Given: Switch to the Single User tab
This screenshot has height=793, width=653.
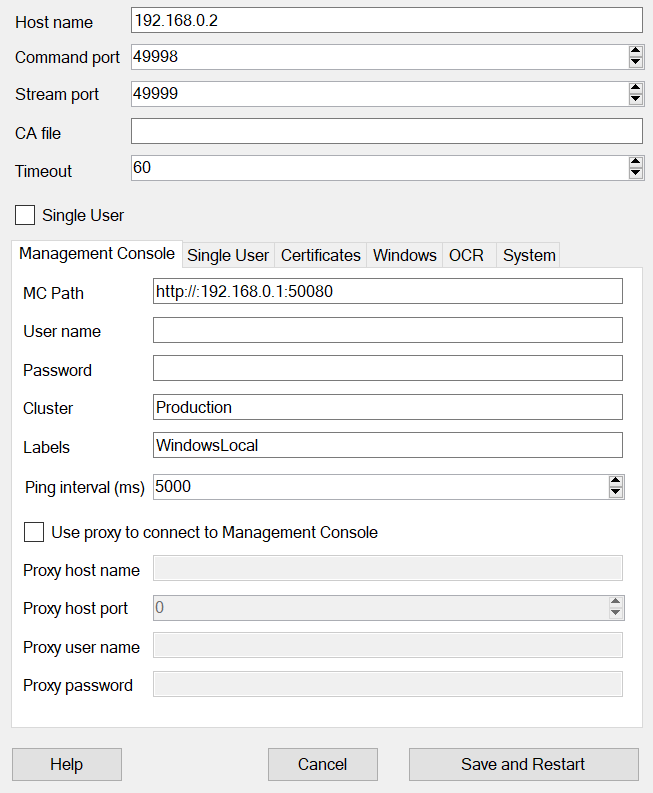Looking at the screenshot, I should click(x=228, y=255).
